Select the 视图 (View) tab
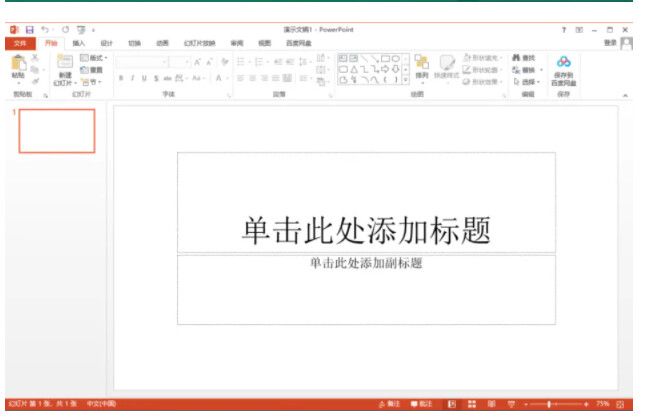645x418 pixels. [264, 43]
